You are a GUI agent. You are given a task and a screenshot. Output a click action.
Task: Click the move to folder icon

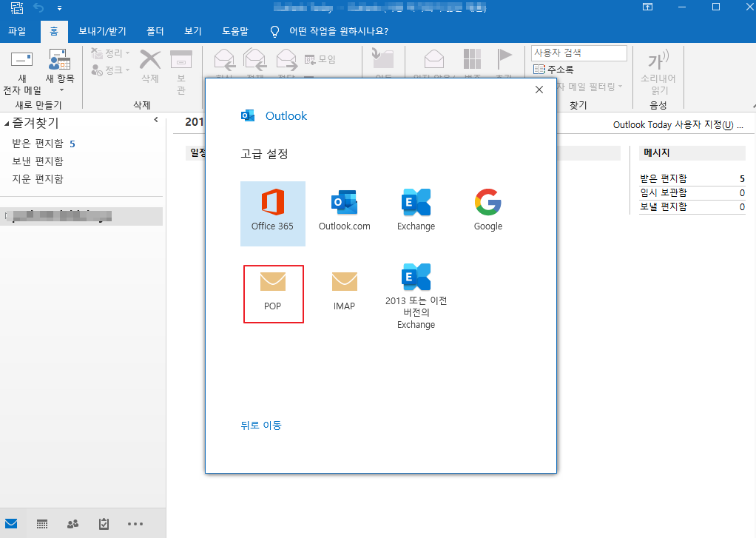(383, 59)
